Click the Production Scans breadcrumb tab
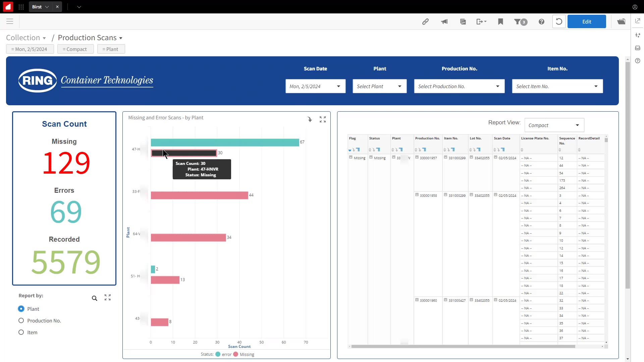The height and width of the screenshot is (362, 644). [x=87, y=38]
